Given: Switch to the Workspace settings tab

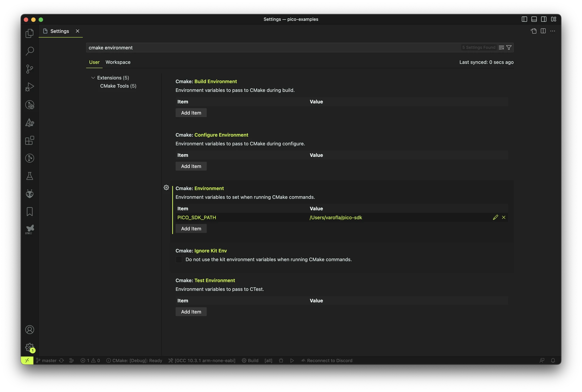Looking at the screenshot, I should tap(118, 62).
